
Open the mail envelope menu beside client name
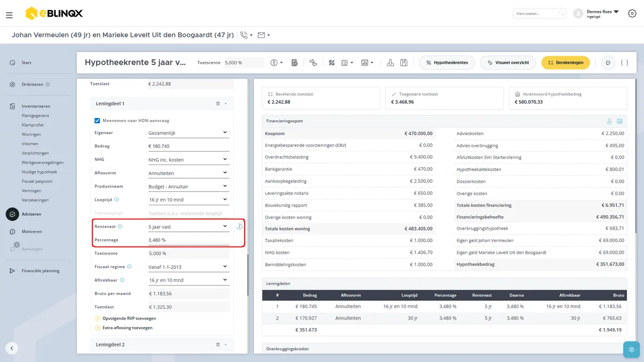264,35
